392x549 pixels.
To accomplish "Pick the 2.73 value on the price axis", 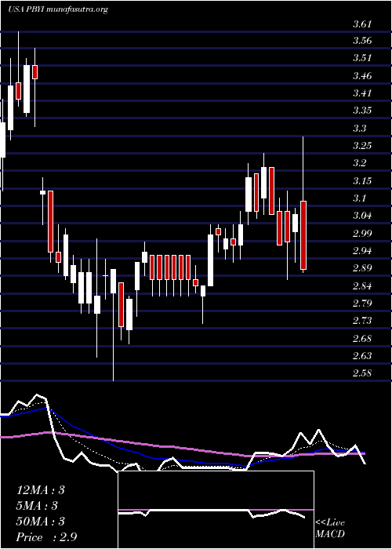I will click(362, 321).
